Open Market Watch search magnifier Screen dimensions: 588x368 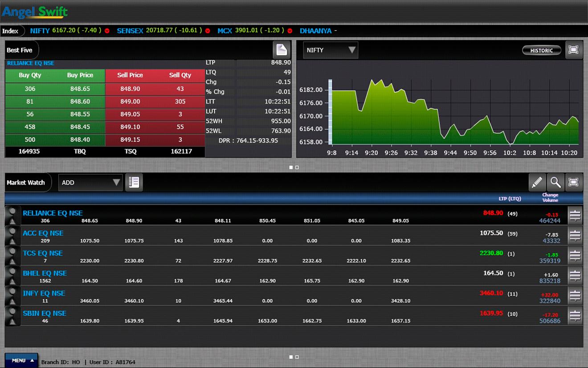click(555, 182)
